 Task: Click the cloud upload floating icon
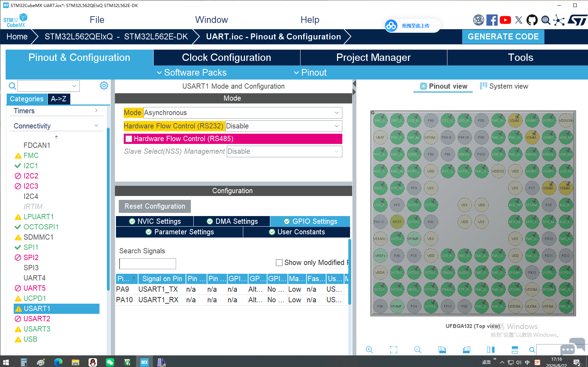(391, 26)
